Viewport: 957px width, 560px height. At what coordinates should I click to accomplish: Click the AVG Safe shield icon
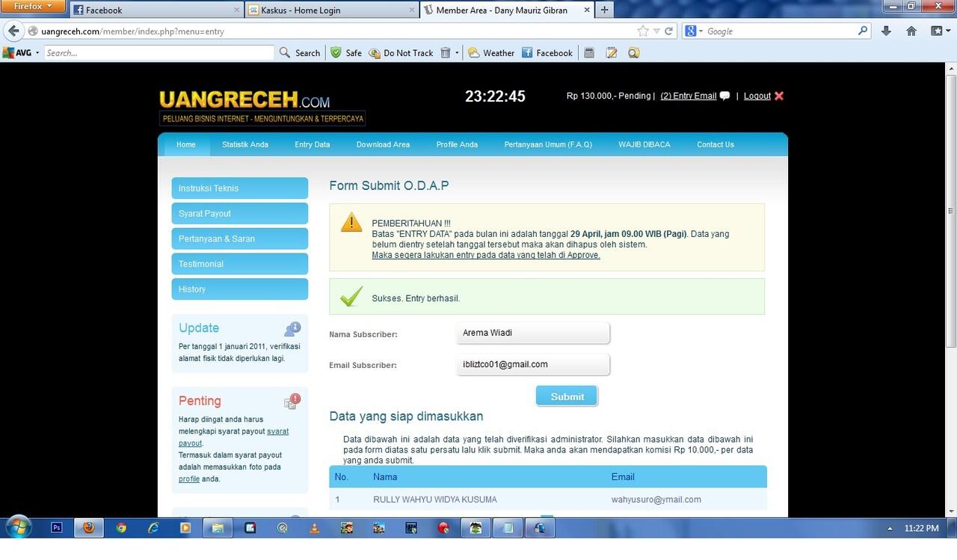coord(336,52)
